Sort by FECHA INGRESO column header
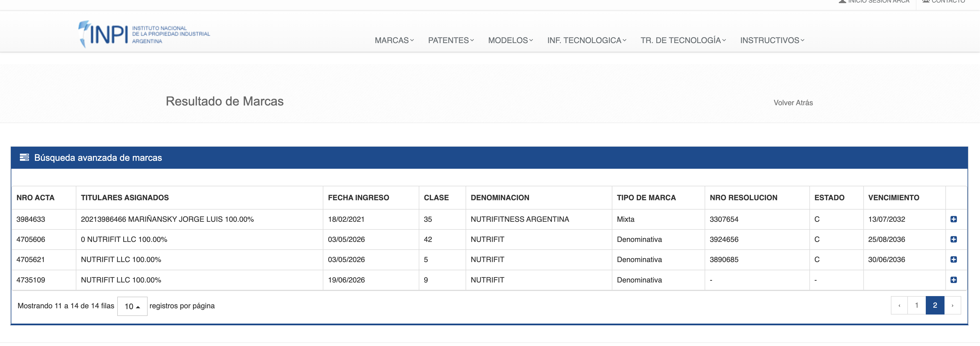 [358, 198]
